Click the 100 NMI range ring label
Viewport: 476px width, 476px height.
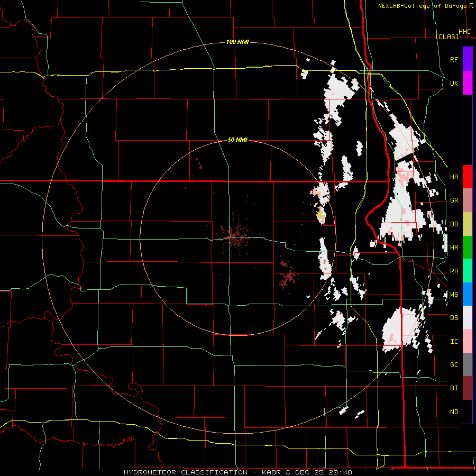[x=237, y=42]
